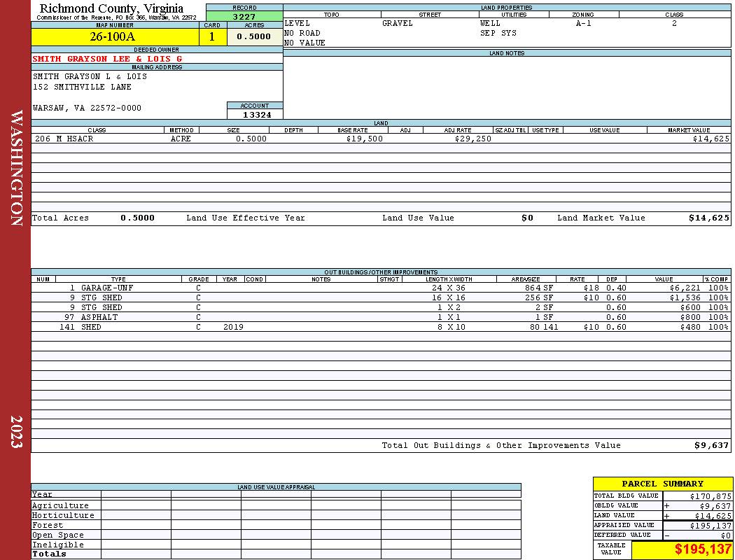Click the $1,536 shed value
Viewport: 735px width, 560px height.
685,298
